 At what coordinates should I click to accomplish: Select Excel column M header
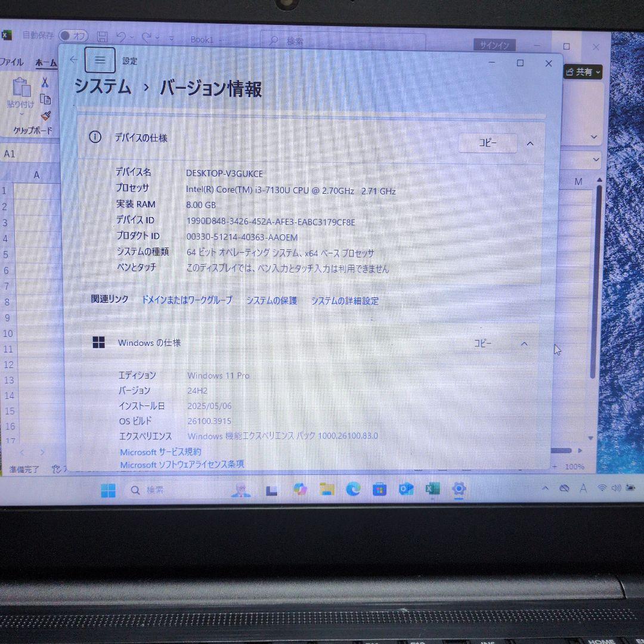(x=578, y=181)
